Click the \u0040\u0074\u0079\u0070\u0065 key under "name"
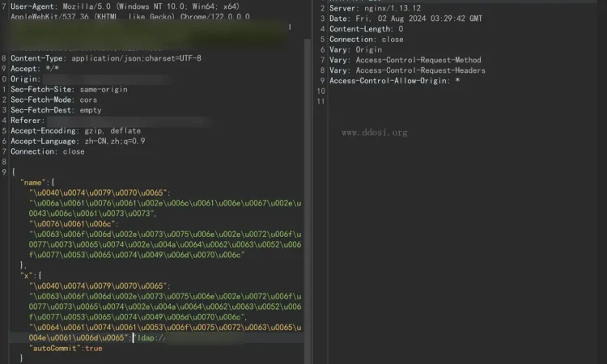The image size is (607, 364). pos(100,193)
